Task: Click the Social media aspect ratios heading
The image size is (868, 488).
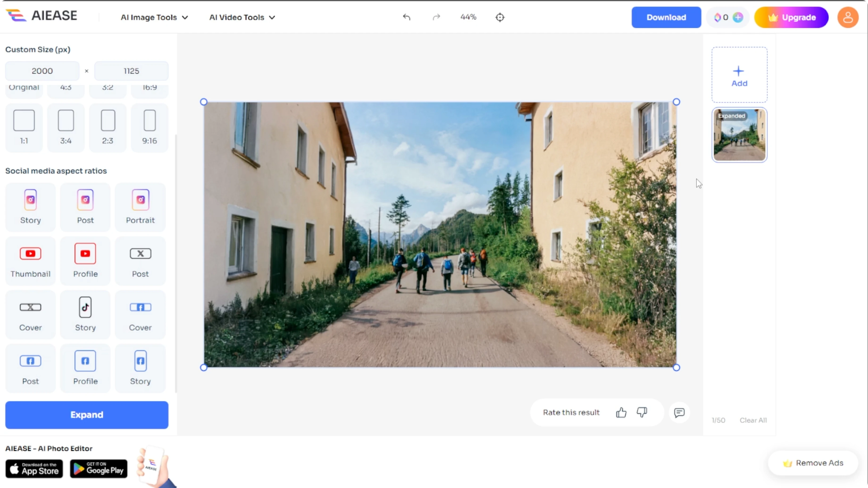Action: tap(56, 171)
